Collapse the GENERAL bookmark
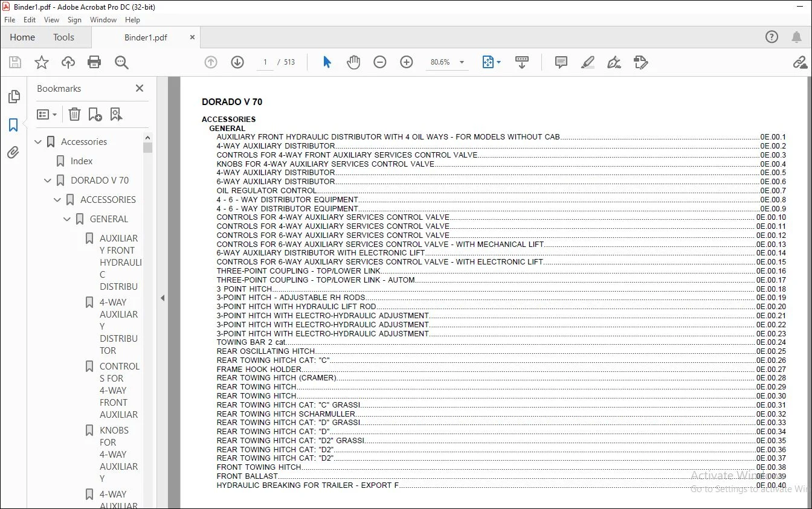 68,219
